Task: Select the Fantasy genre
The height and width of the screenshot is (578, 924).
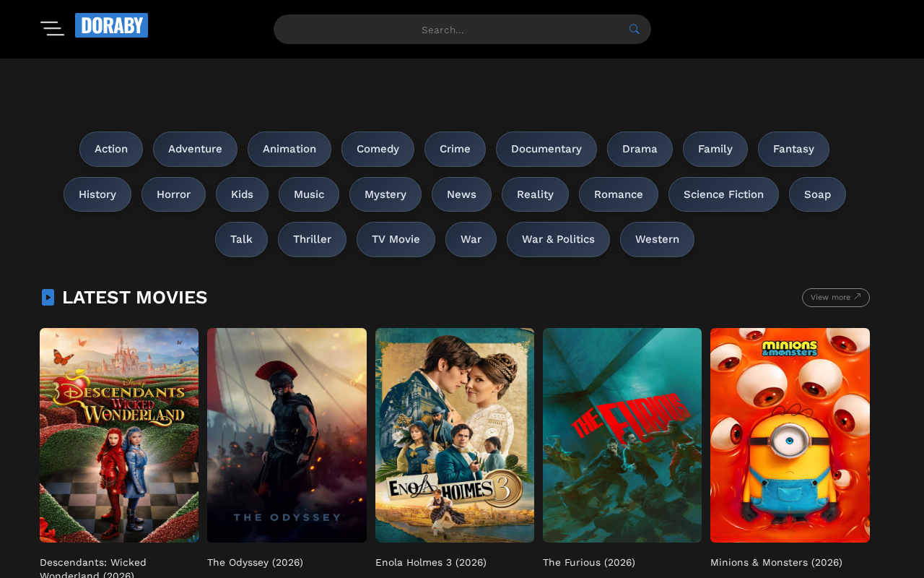Action: click(x=793, y=149)
